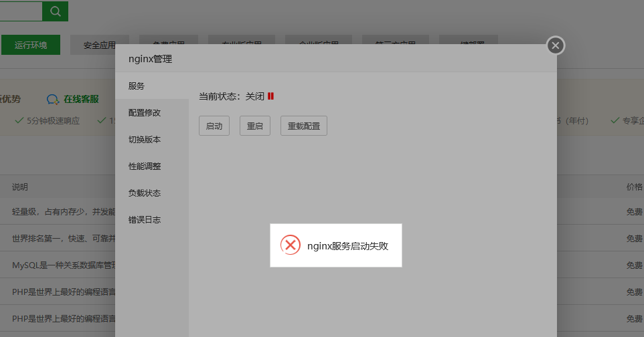
Task: Click the 5分钟极速响应 text
Action: pyautogui.click(x=53, y=120)
